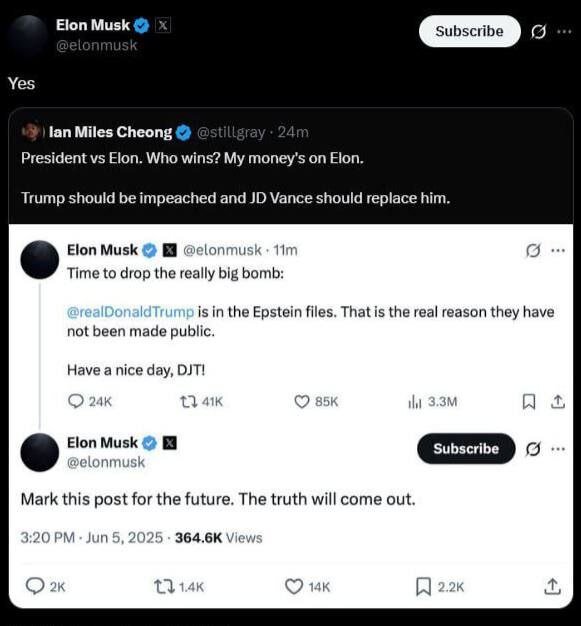Bookmark the Epstein files post
The image size is (581, 626).
click(x=529, y=401)
